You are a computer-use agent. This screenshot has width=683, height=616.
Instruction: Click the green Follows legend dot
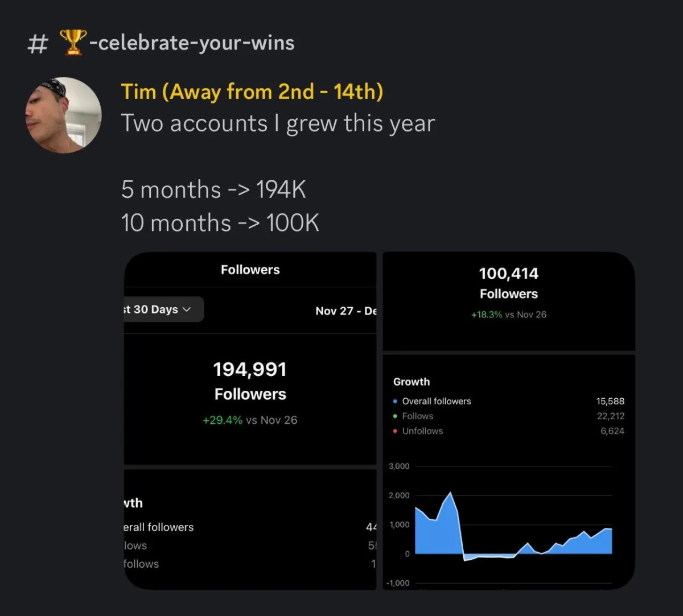[x=395, y=416]
